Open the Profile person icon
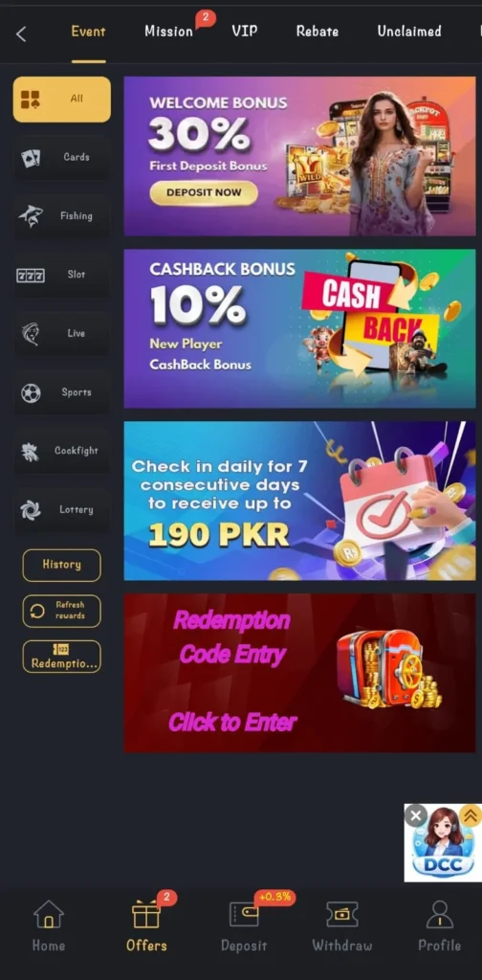Screen dimensions: 482x980 pyautogui.click(x=440, y=914)
